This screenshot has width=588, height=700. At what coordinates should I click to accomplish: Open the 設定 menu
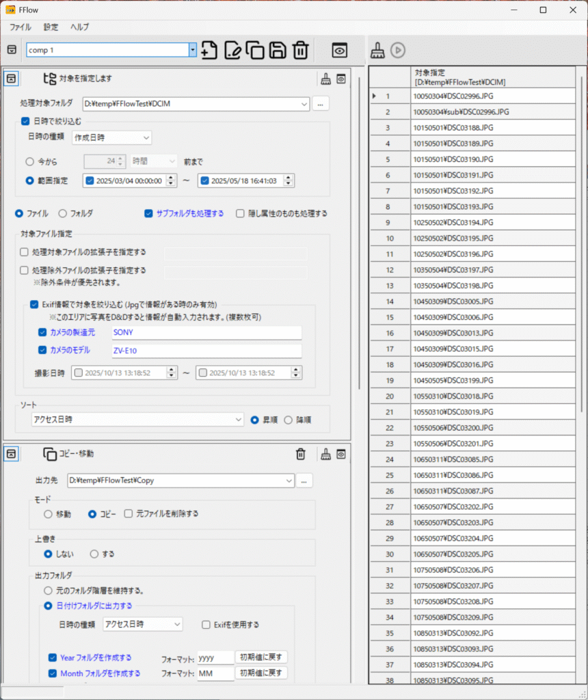click(51, 27)
